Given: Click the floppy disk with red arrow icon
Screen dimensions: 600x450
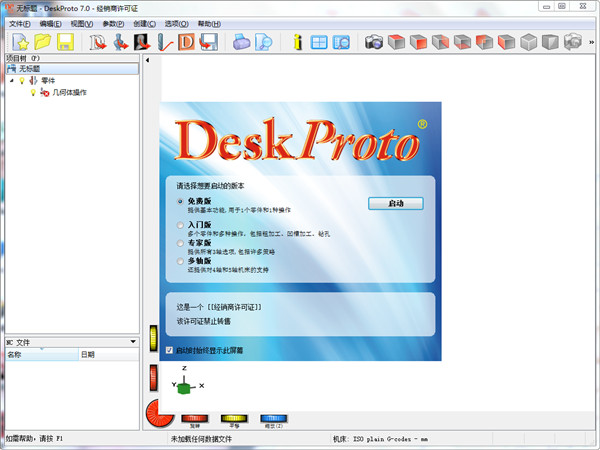Looking at the screenshot, I should [209, 42].
